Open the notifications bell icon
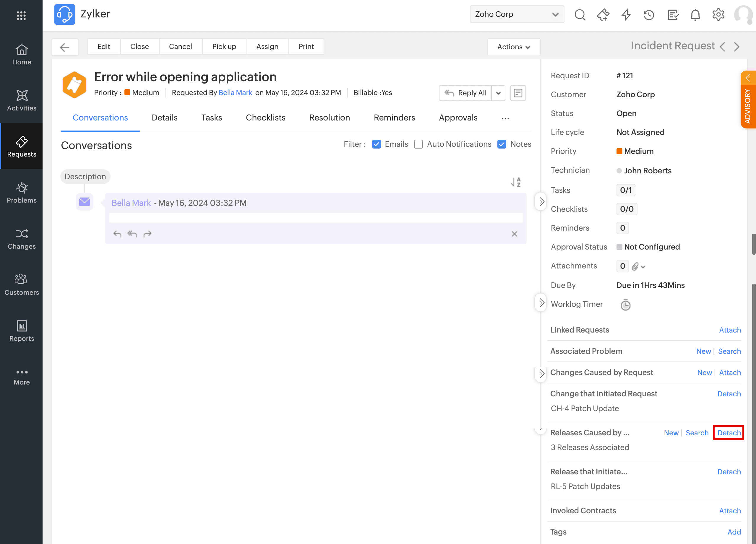The height and width of the screenshot is (544, 756). click(x=695, y=15)
